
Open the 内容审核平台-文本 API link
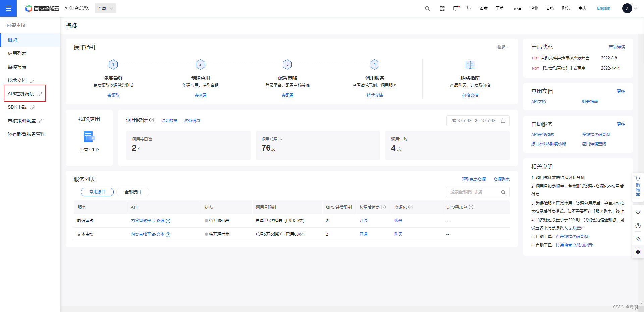148,234
